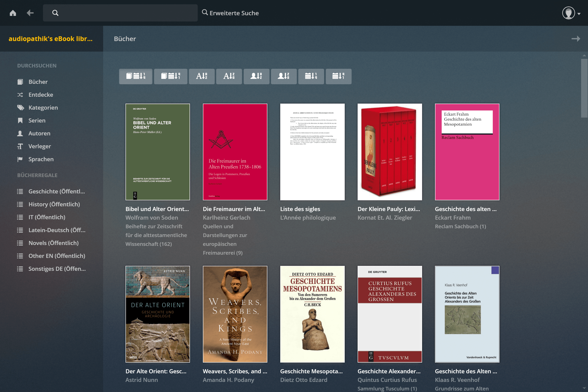Click the home icon in top bar

click(13, 13)
